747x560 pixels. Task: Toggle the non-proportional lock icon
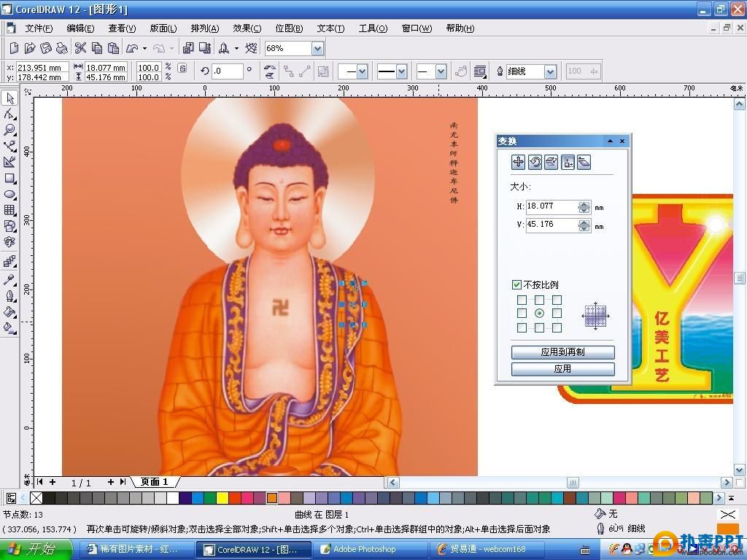click(x=182, y=68)
